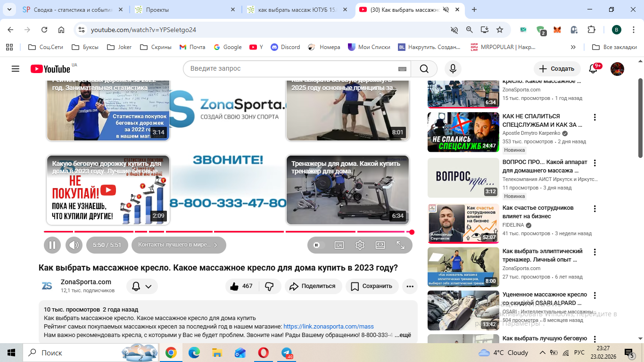Image resolution: width=644 pixels, height=362 pixels.
Task: Start voice search with the microphone
Action: pos(453,69)
